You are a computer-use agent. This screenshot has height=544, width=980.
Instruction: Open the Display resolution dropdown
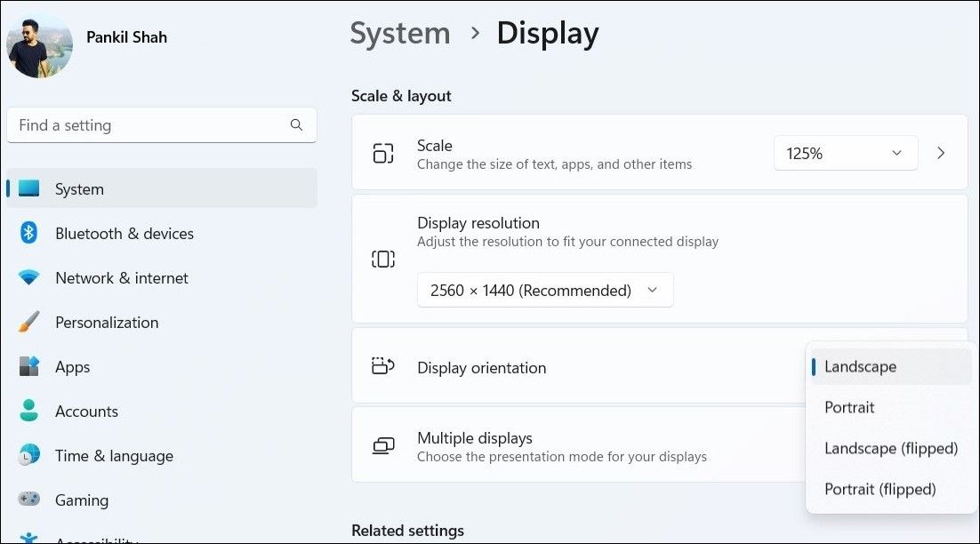pos(544,290)
